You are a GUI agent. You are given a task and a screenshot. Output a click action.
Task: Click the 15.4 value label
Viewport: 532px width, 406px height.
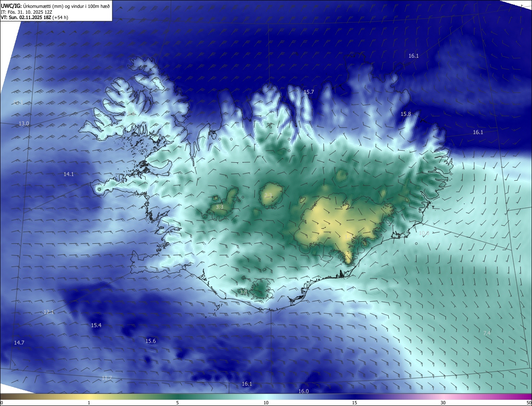96,325
